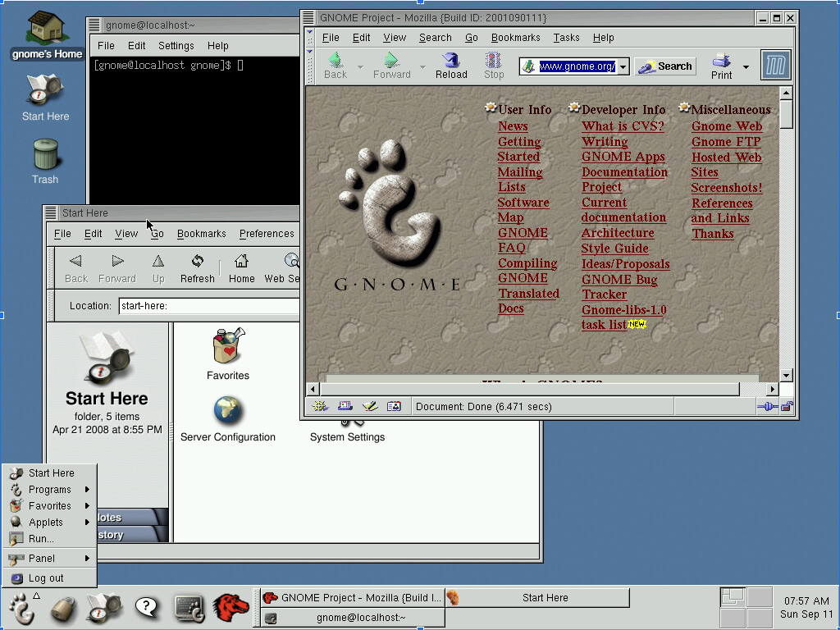Click the Location field in Start Here

coord(208,306)
